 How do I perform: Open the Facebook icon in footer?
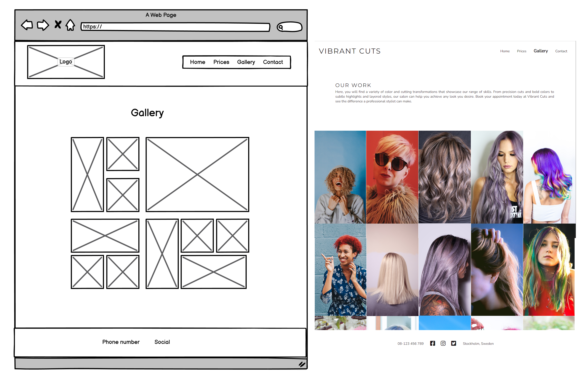(x=432, y=343)
